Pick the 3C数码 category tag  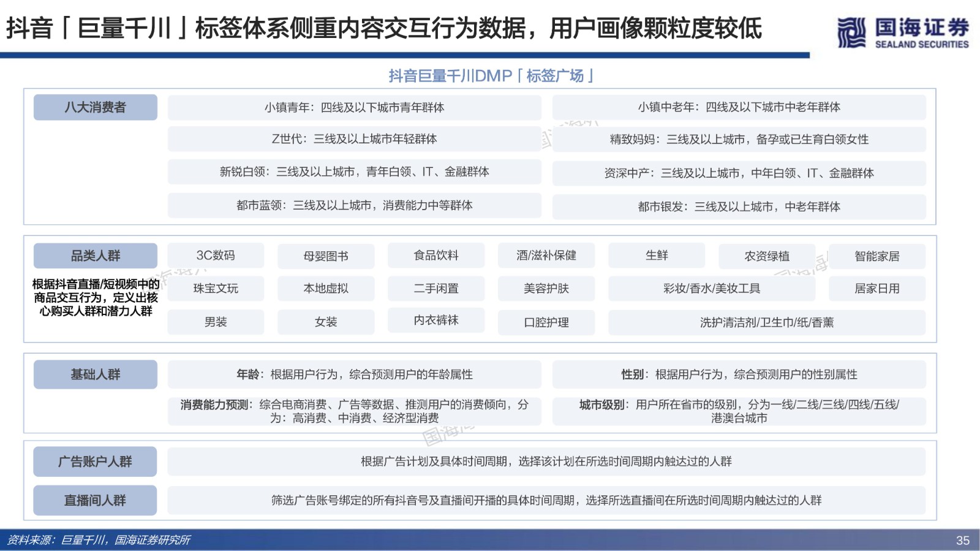216,256
